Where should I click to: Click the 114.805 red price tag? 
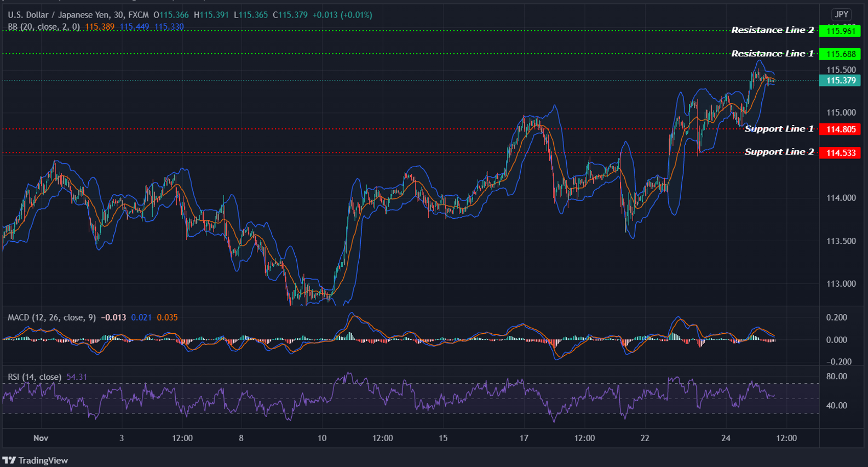point(840,129)
